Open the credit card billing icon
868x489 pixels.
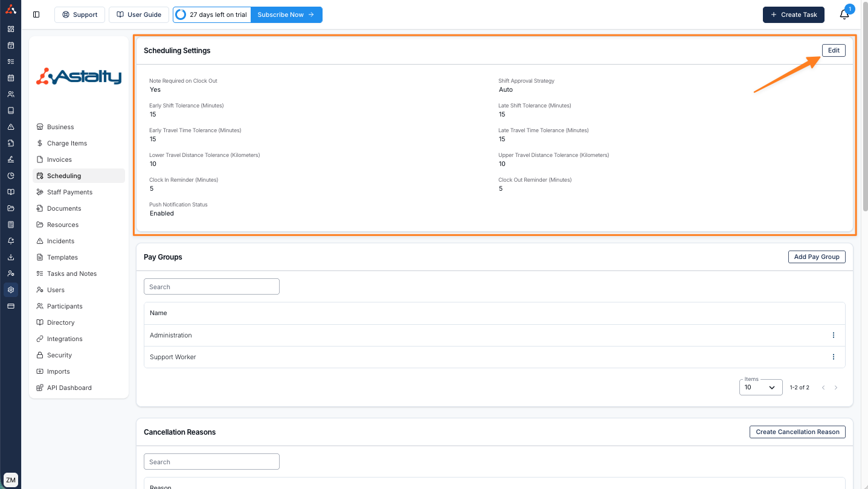(x=10, y=306)
